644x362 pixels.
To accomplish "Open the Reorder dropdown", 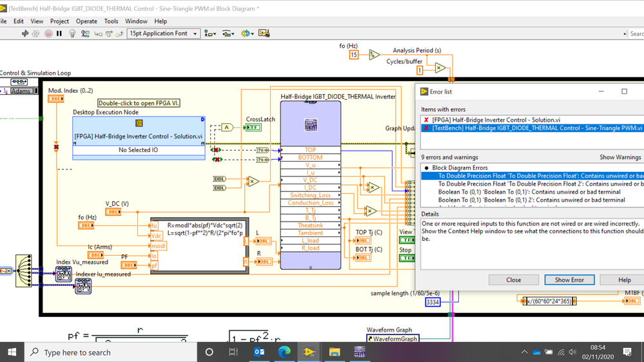I will pos(248,33).
